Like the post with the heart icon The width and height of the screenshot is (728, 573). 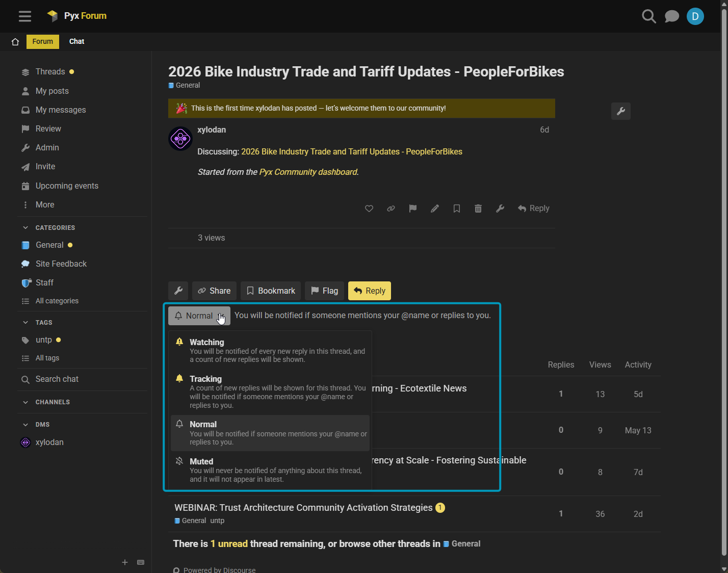point(369,209)
